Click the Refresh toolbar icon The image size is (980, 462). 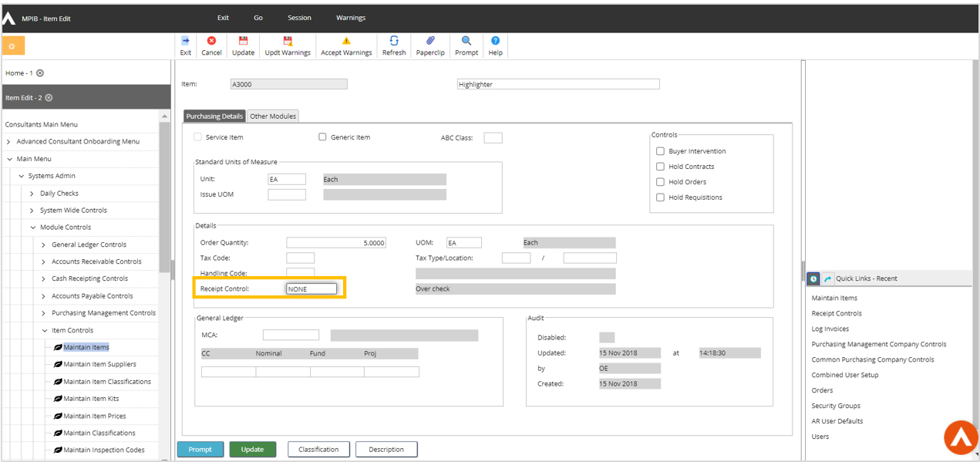394,41
